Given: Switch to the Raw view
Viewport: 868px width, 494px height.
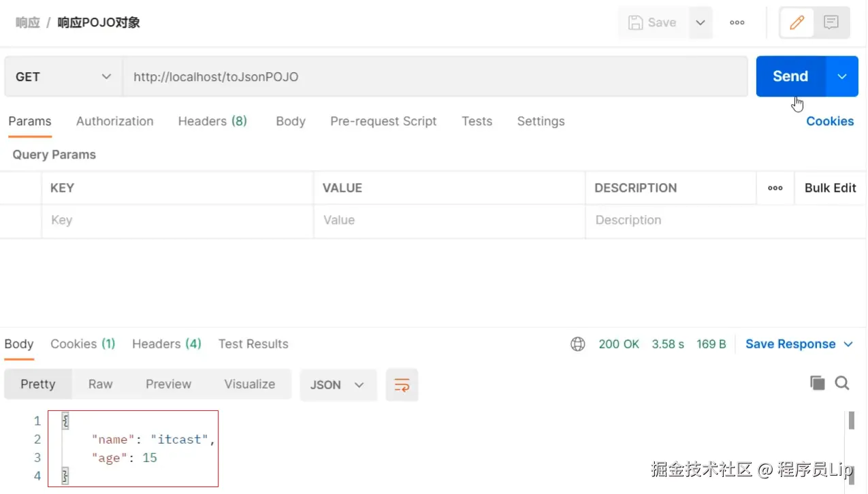Looking at the screenshot, I should point(100,384).
